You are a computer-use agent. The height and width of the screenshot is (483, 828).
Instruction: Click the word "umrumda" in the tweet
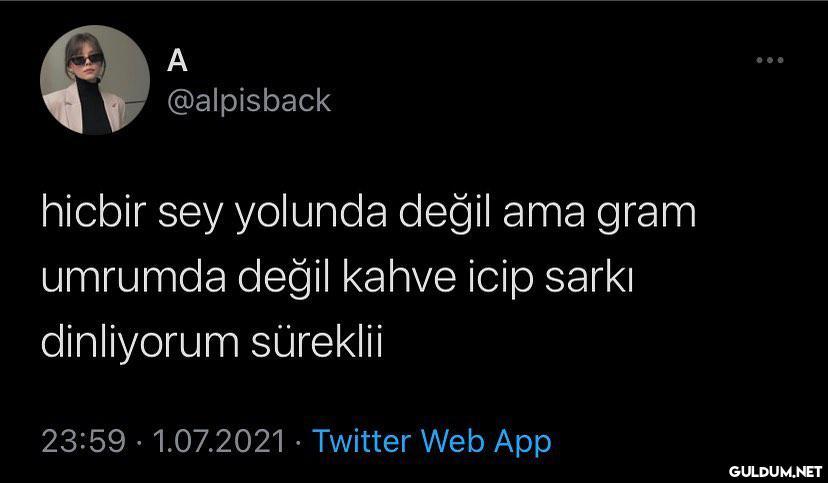coord(134,278)
